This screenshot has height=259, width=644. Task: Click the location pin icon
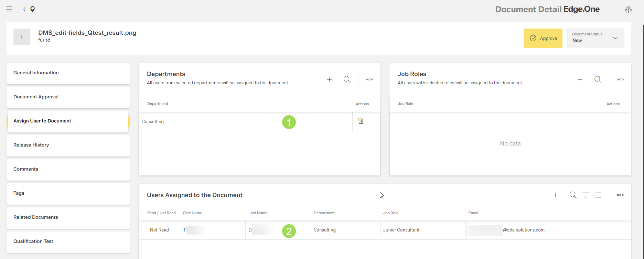33,9
